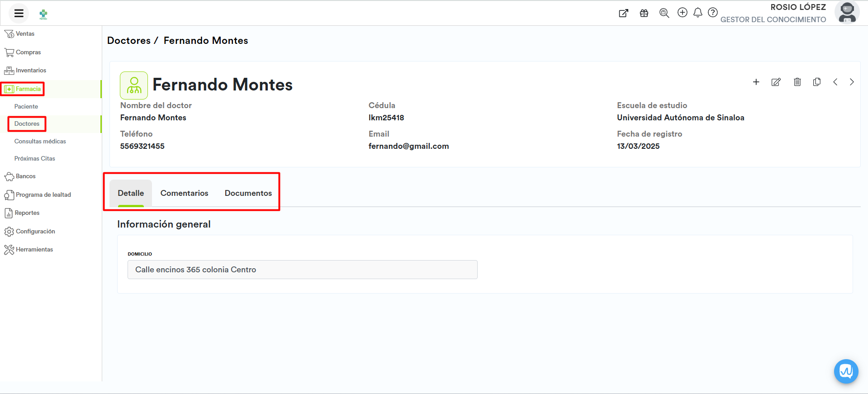Open the Configuración sidebar menu

coord(35,232)
